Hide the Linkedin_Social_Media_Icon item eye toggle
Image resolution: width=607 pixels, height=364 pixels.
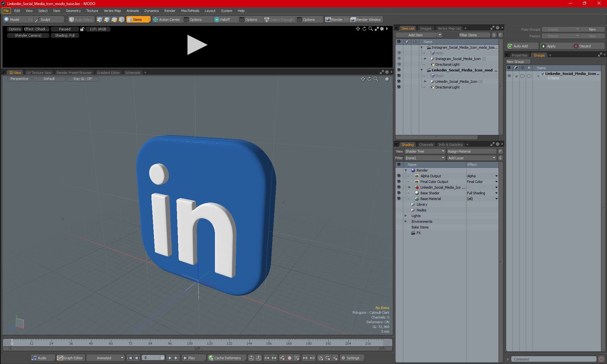pos(399,82)
